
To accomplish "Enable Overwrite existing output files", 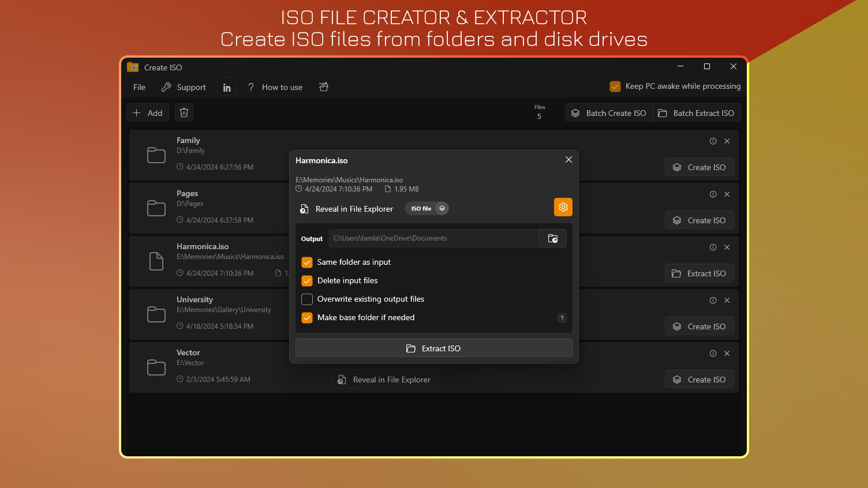I will 307,299.
